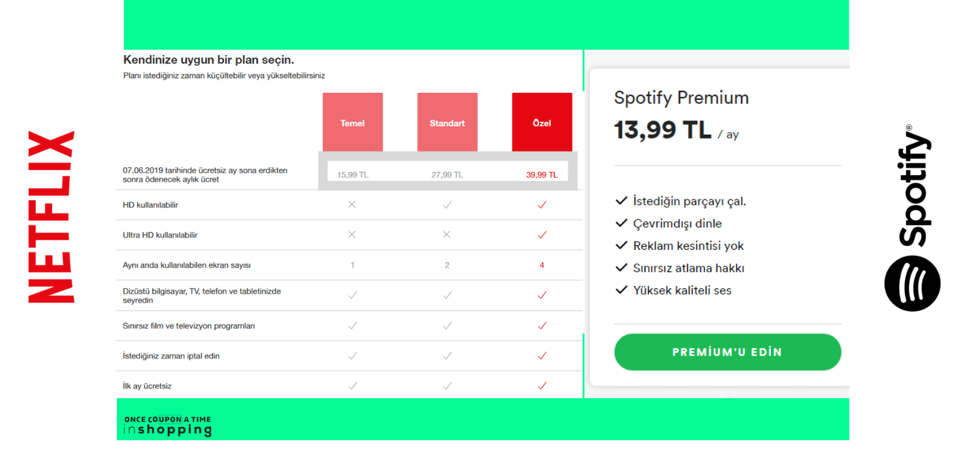Screen dimensions: 980x459
Task: Click Sınırsız film ve televizyon programları label
Action: point(189,326)
